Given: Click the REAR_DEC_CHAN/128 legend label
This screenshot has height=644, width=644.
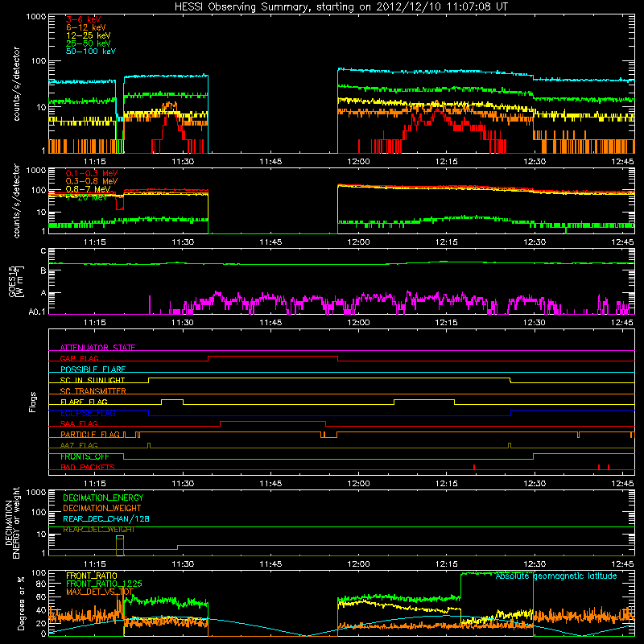Looking at the screenshot, I should [106, 518].
